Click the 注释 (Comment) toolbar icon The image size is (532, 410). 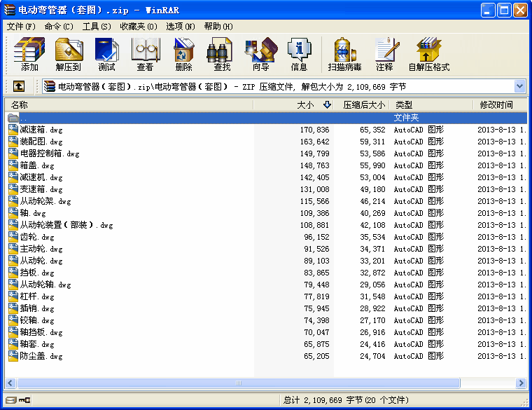click(x=384, y=55)
